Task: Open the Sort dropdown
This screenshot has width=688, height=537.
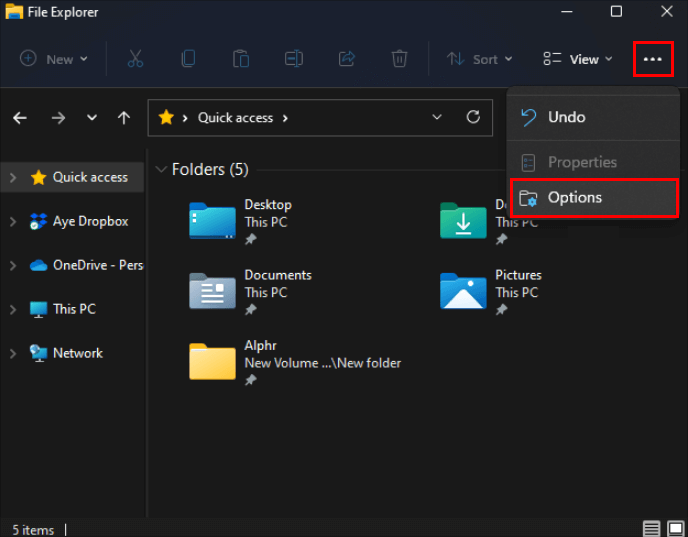Action: coord(479,59)
